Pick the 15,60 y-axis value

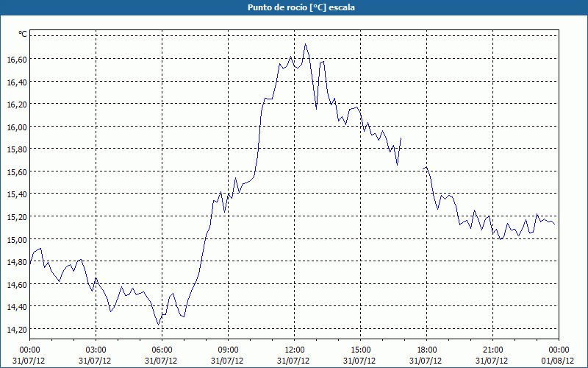pos(17,172)
